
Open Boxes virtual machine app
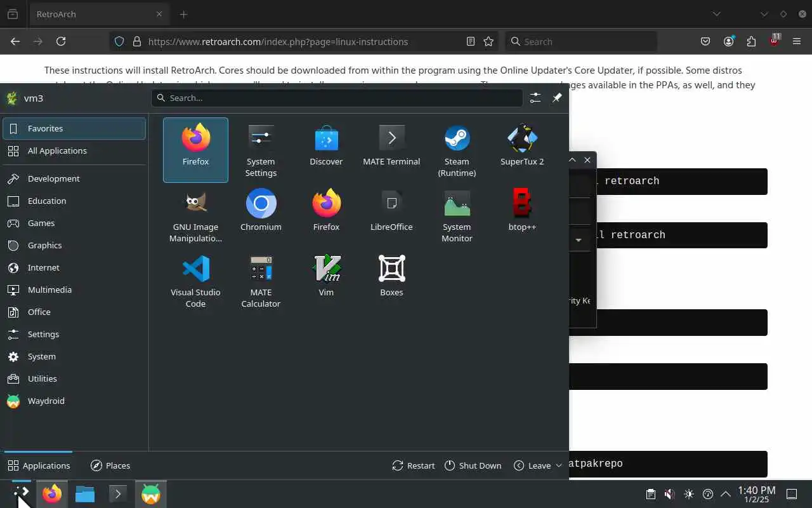[x=391, y=281]
